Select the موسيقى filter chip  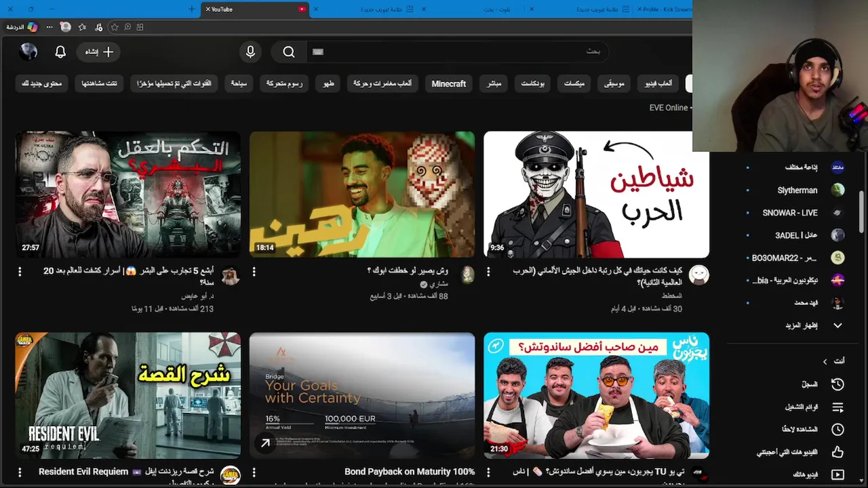pyautogui.click(x=614, y=83)
